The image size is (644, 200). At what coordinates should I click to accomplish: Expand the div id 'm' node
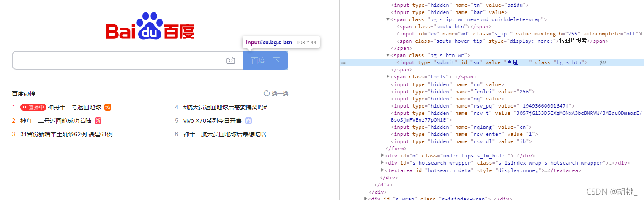[x=383, y=156]
